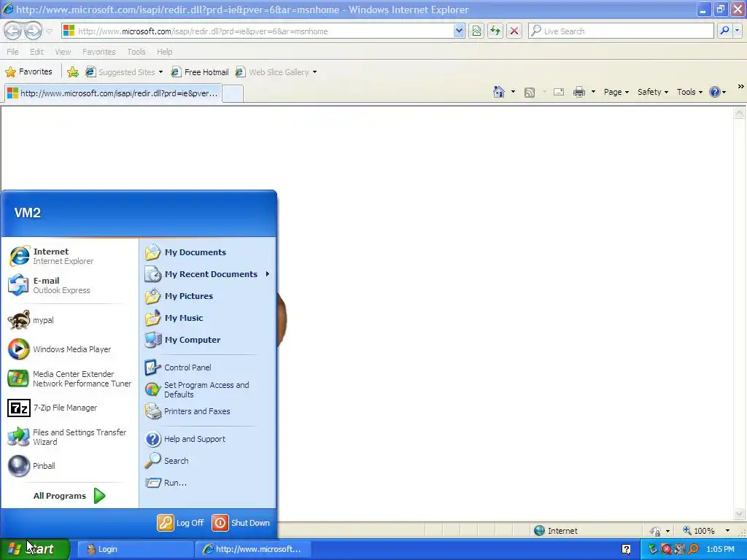Open the Help menu
Screen dimensions: 747x560
(165, 52)
